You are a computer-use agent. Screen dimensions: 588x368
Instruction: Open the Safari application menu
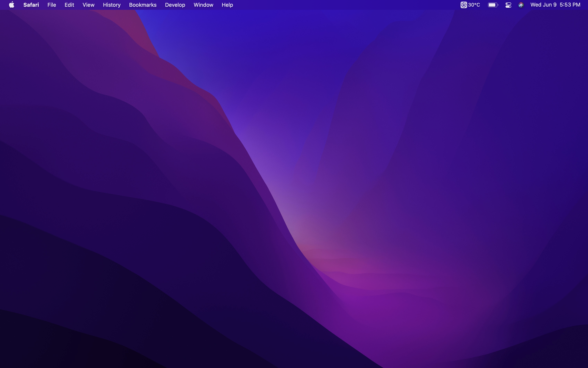coord(31,5)
